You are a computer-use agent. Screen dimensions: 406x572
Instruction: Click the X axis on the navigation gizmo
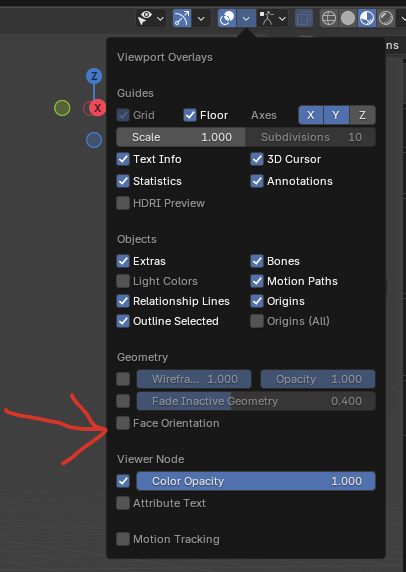coord(97,108)
